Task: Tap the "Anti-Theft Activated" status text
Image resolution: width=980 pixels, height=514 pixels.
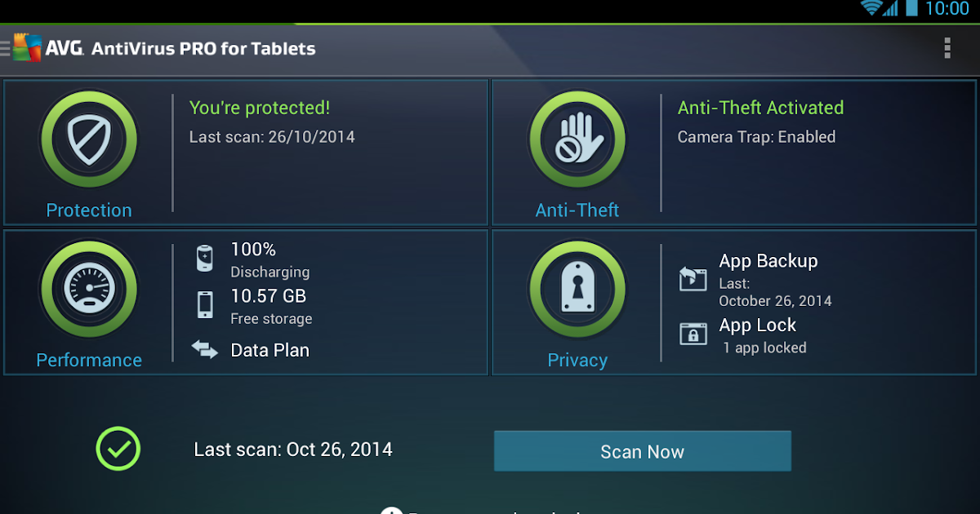Action: pyautogui.click(x=760, y=108)
